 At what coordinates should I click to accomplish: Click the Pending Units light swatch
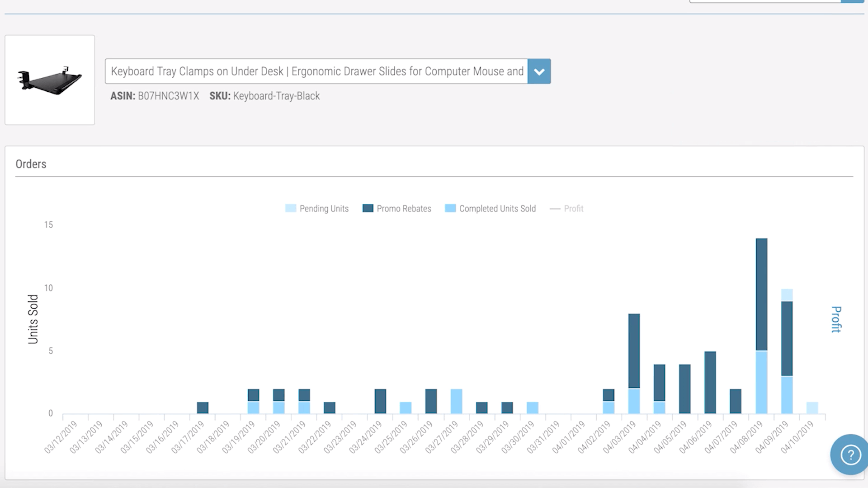pos(291,208)
